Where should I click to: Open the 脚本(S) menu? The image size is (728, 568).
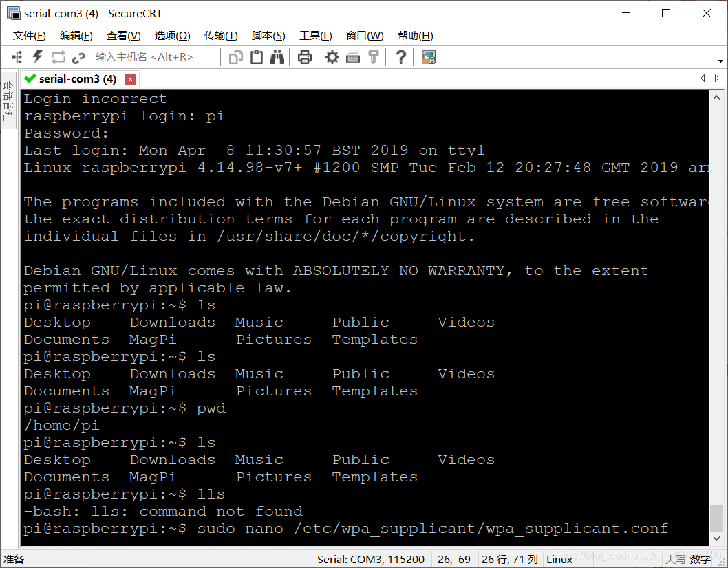[268, 36]
